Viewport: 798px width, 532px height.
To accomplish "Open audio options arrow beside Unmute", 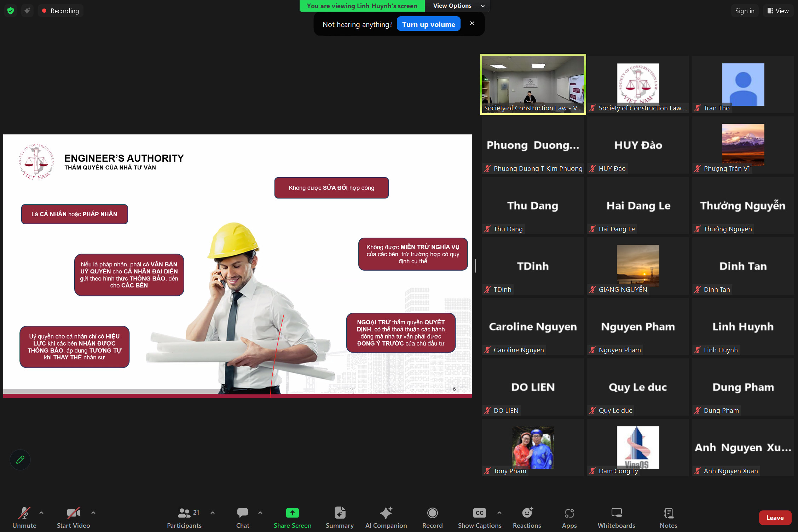I will tap(41, 513).
